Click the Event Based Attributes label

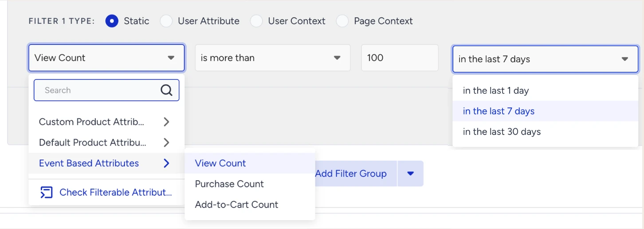point(89,163)
